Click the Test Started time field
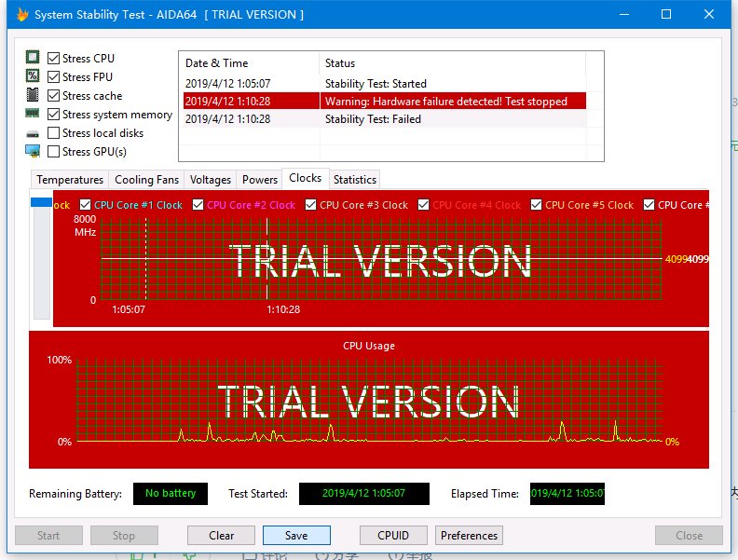This screenshot has width=738, height=560. point(363,494)
